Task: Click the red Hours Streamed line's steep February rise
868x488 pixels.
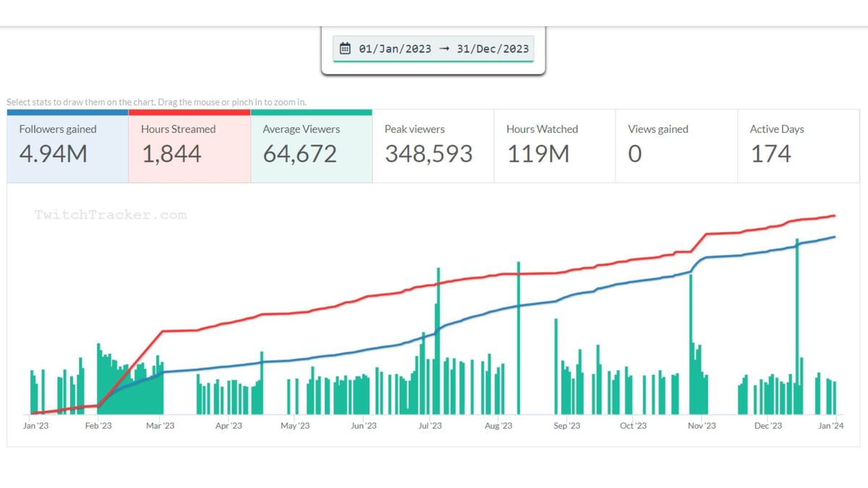Action: pyautogui.click(x=130, y=369)
